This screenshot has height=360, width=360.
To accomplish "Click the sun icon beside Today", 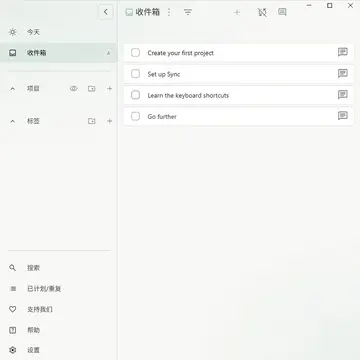I will (13, 32).
